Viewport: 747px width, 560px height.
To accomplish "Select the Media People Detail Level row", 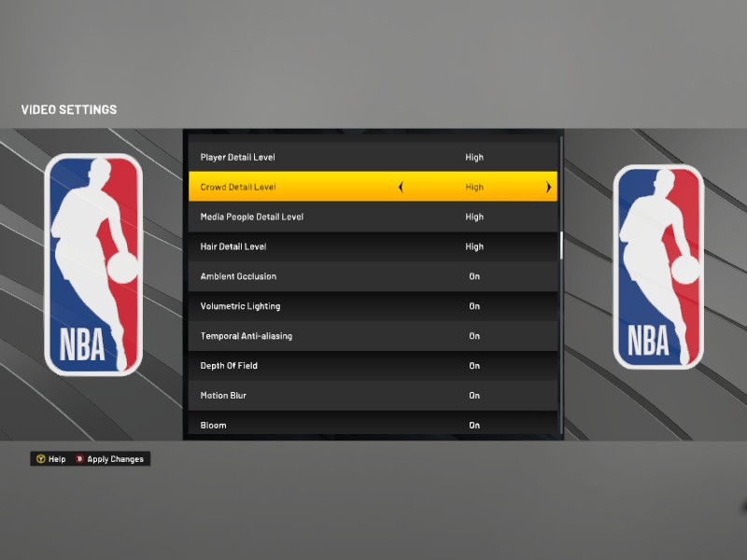I will [373, 217].
